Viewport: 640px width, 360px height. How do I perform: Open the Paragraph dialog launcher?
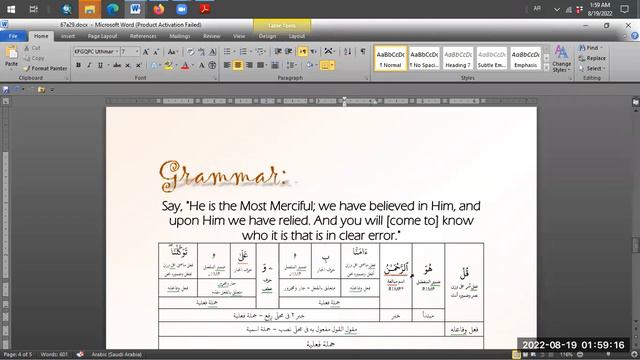366,78
